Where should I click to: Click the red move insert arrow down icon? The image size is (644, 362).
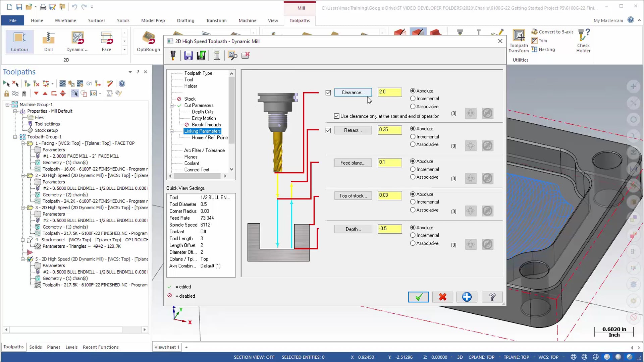[36, 94]
